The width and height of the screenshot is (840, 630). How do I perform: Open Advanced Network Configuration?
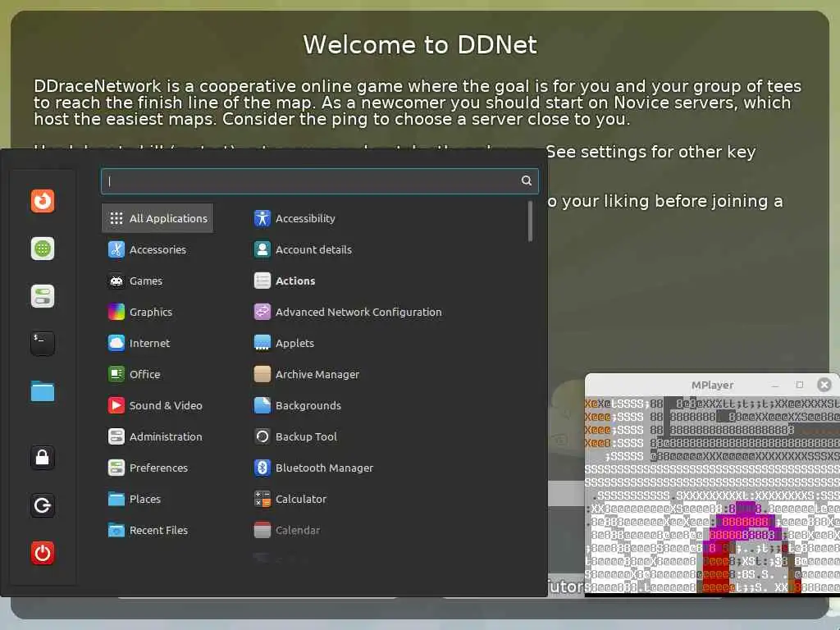point(386,312)
